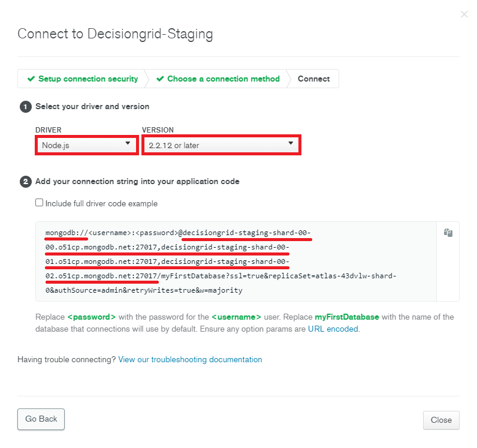Click the checkmark beside Choose a connection method
477x448 pixels.
pyautogui.click(x=160, y=79)
